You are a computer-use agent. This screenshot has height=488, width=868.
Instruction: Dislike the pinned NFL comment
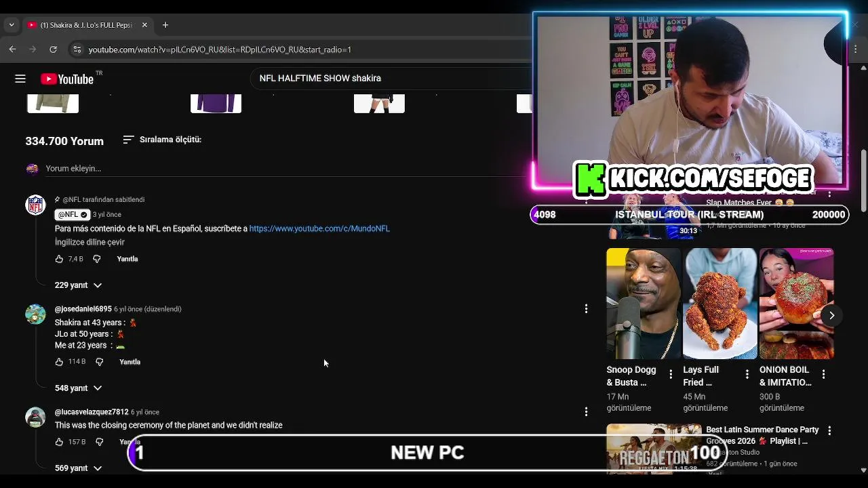(x=96, y=259)
